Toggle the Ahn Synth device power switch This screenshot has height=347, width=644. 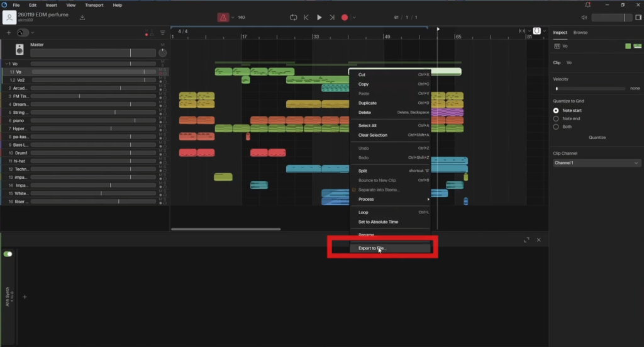(8, 254)
